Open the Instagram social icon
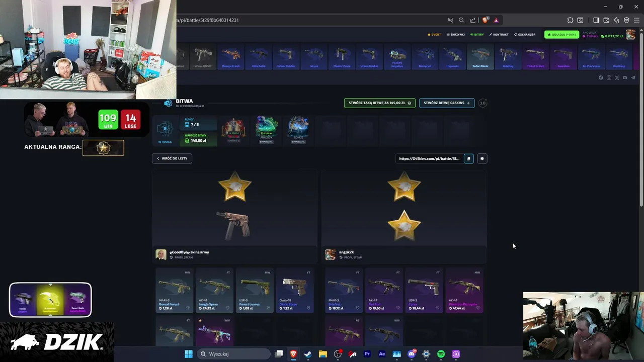 609,77
